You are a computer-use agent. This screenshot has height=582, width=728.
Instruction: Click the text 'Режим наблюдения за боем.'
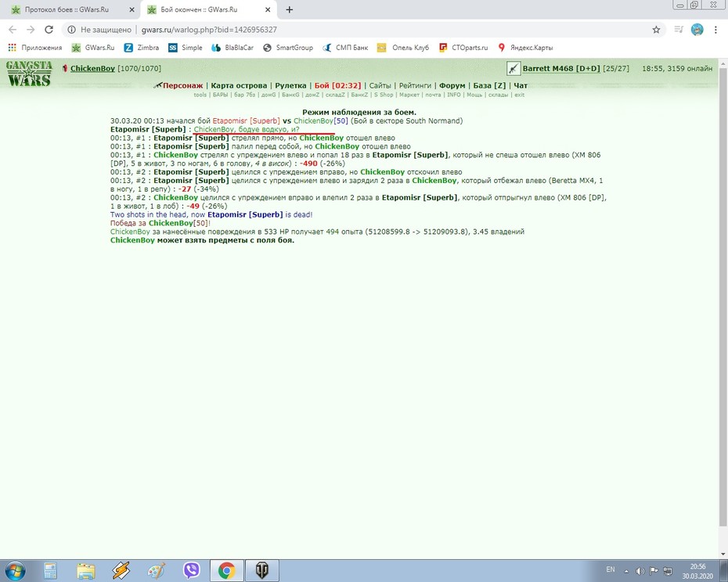(359, 112)
